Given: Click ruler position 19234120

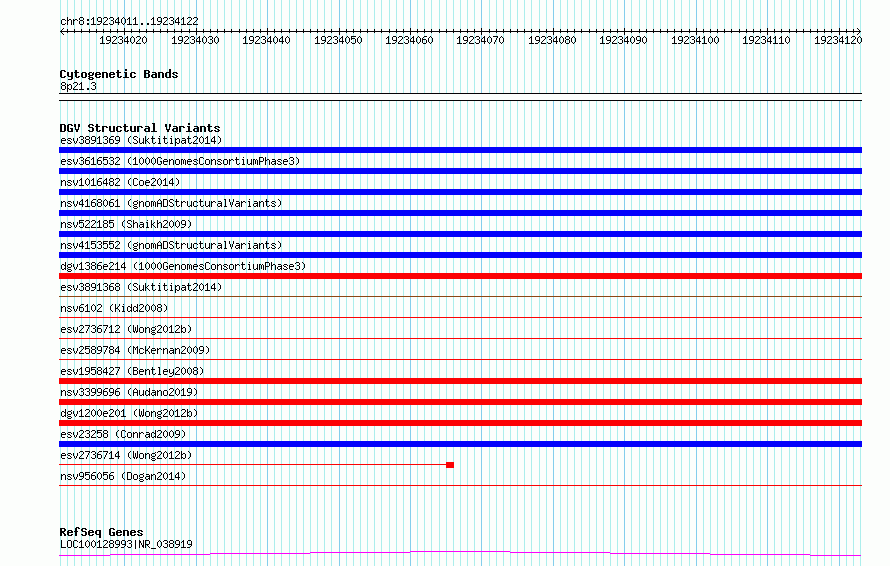Looking at the screenshot, I should (x=838, y=40).
